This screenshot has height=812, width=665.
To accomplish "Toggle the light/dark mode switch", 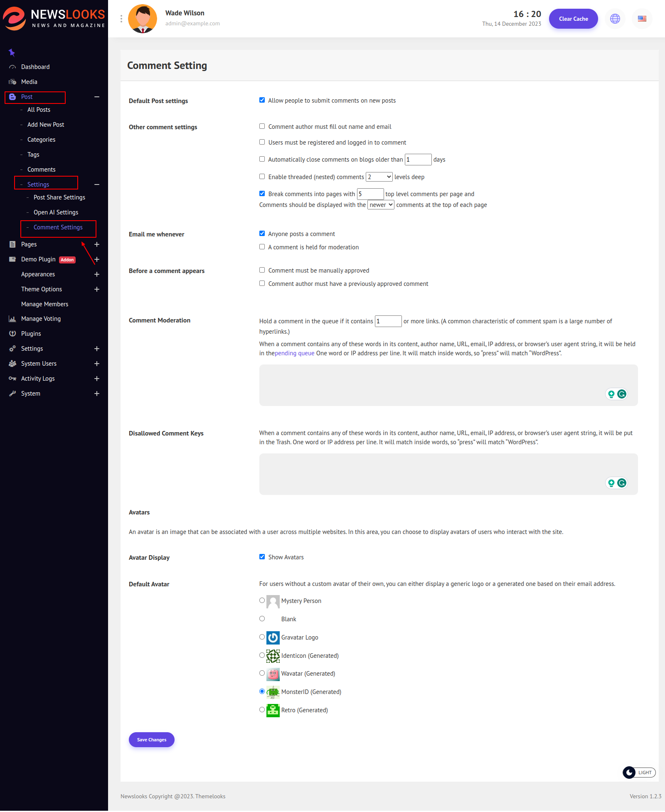I will click(x=639, y=773).
